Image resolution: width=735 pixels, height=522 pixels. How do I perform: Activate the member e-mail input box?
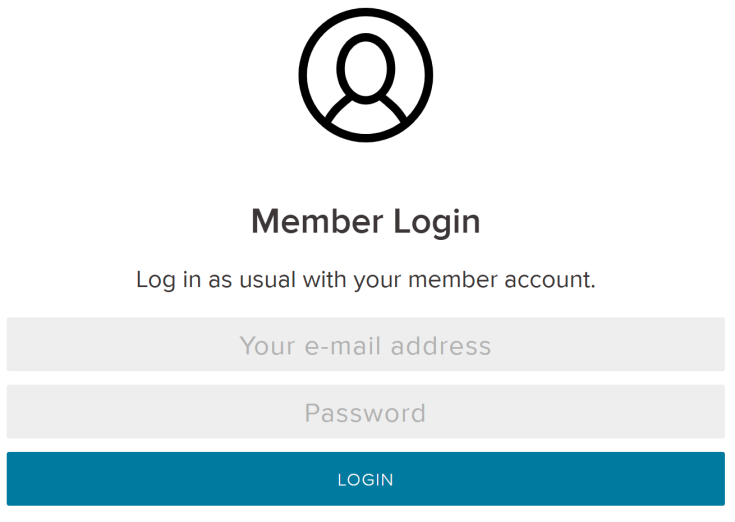[x=366, y=345]
